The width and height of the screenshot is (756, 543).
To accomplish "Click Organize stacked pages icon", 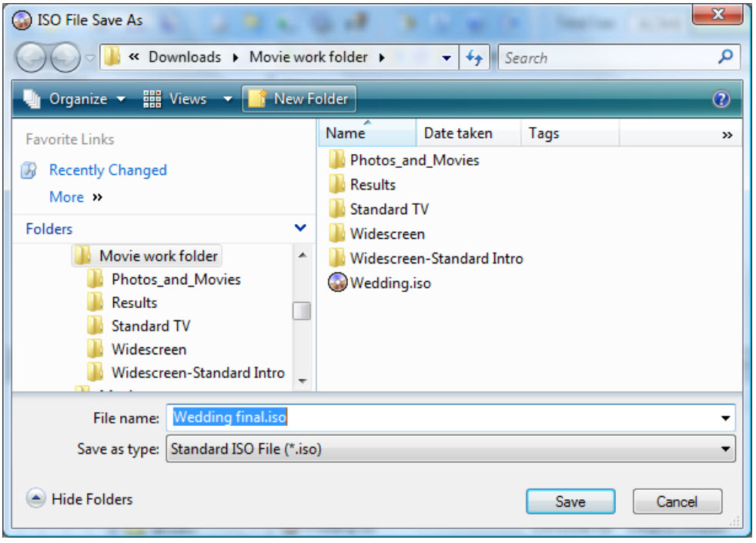I will click(x=32, y=99).
